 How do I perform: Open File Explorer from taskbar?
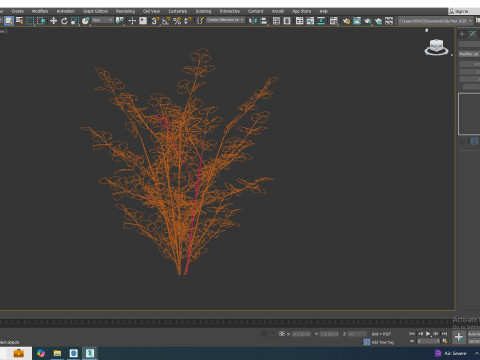point(57,353)
